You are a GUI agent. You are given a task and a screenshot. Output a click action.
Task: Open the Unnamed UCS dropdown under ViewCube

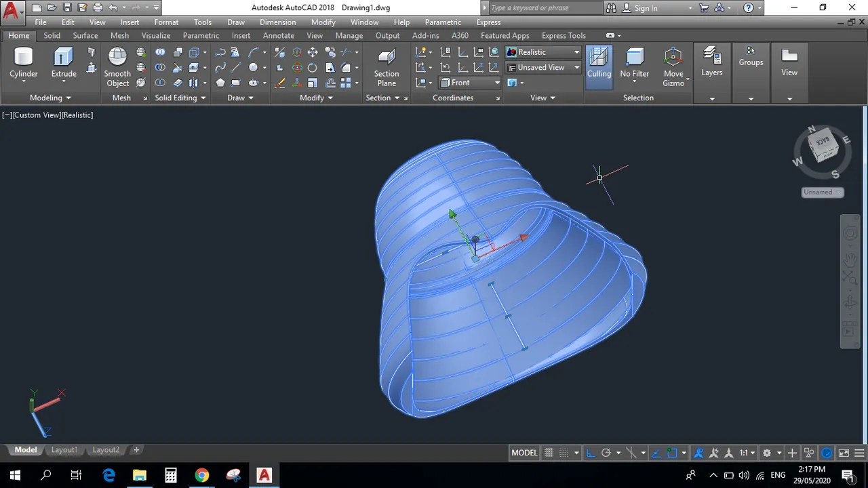pos(823,192)
